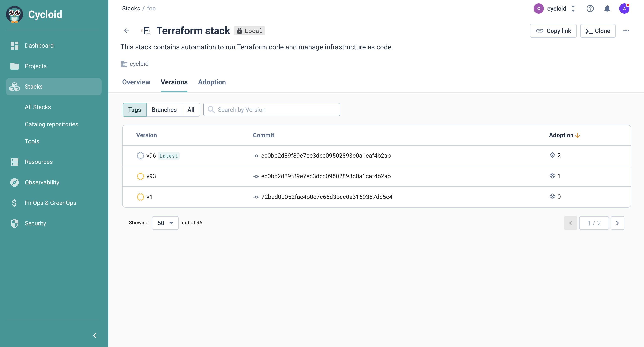Viewport: 644px width, 347px height.
Task: Open the user avatar menu
Action: 624,9
